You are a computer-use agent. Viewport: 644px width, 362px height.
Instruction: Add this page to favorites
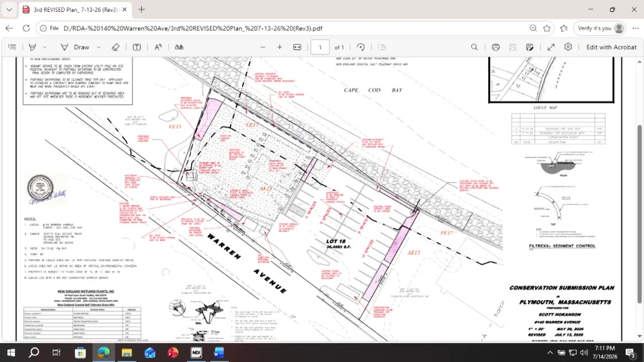[547, 28]
